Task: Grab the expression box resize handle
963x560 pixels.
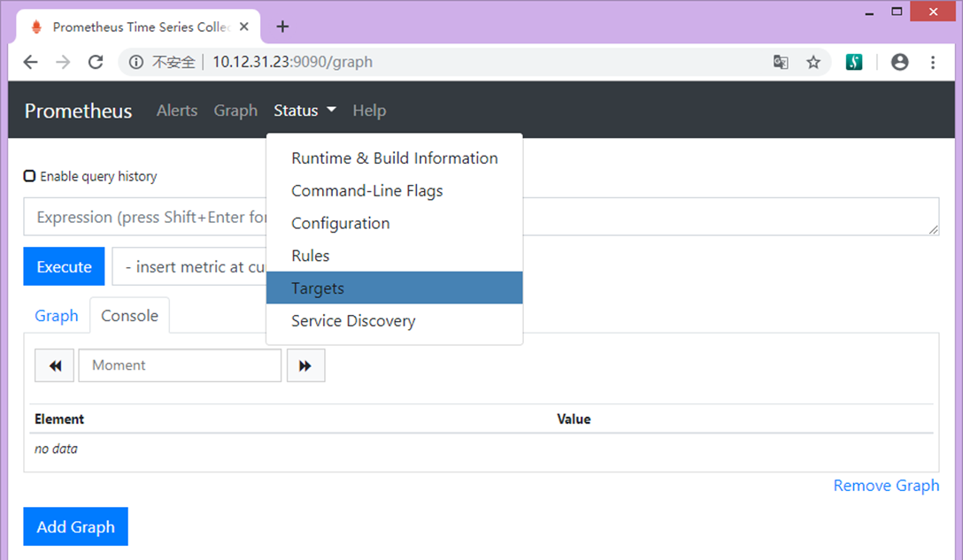Action: pyautogui.click(x=934, y=230)
